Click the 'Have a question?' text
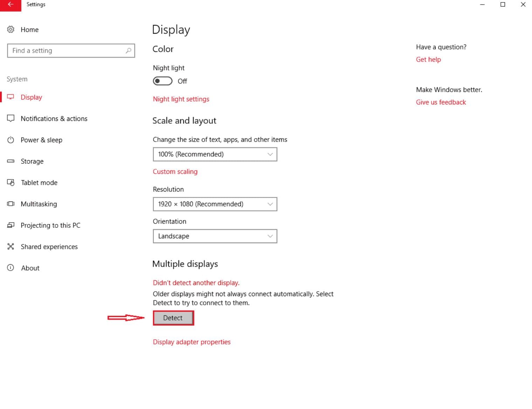Screen dimensions: 532x409 [x=441, y=47]
